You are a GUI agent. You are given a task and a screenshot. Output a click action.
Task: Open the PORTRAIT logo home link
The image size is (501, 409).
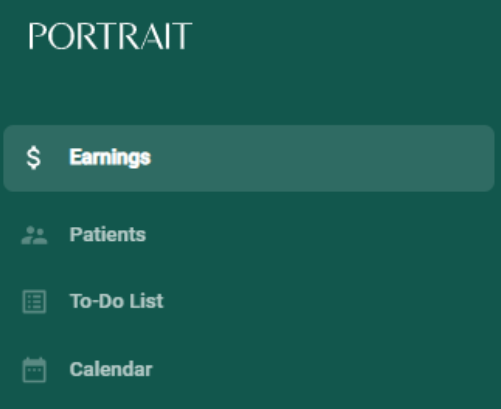[110, 36]
